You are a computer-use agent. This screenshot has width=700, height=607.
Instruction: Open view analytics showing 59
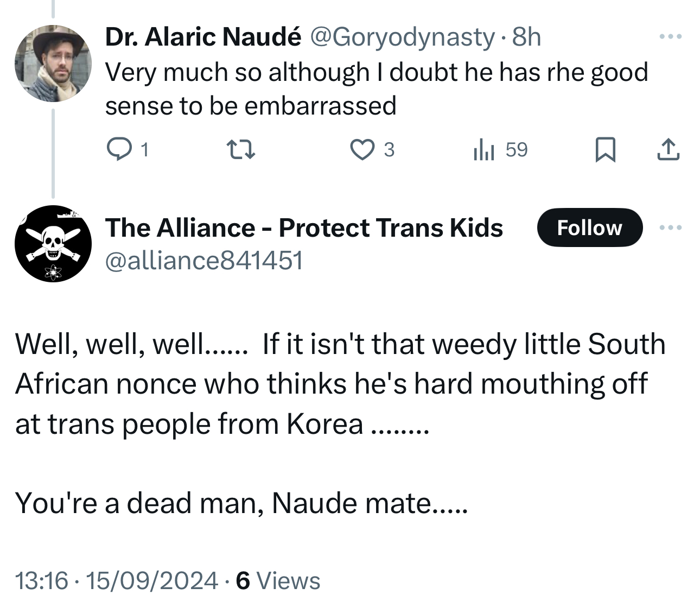point(500,149)
